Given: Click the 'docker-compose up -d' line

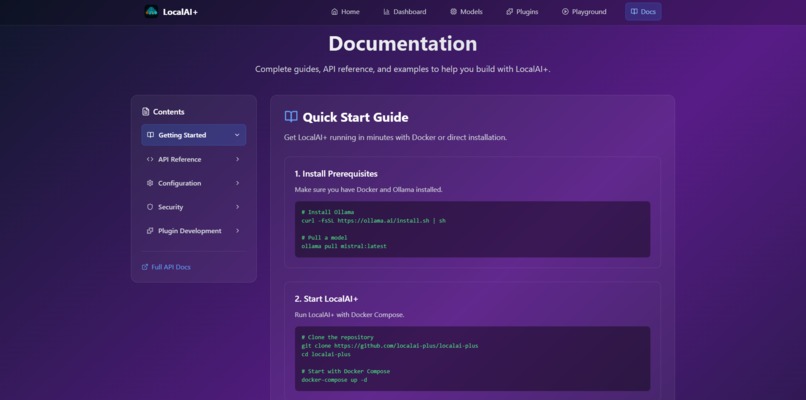Looking at the screenshot, I should pos(334,380).
